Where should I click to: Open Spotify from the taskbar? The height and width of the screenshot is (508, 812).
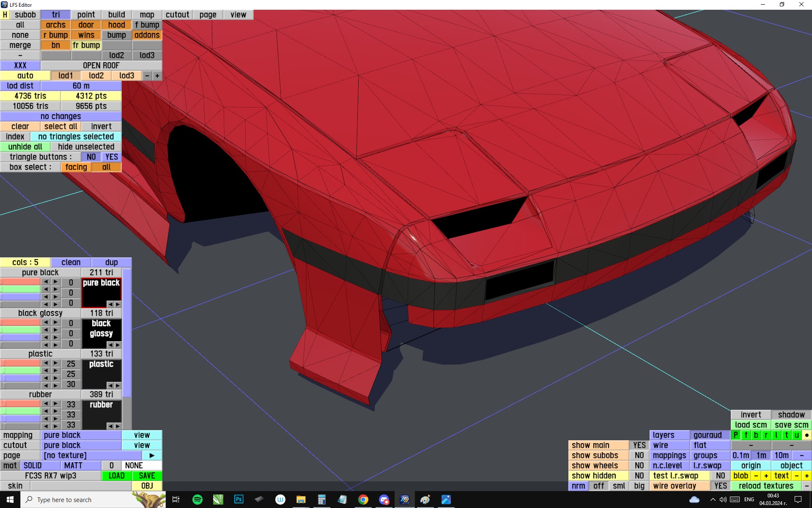click(197, 500)
